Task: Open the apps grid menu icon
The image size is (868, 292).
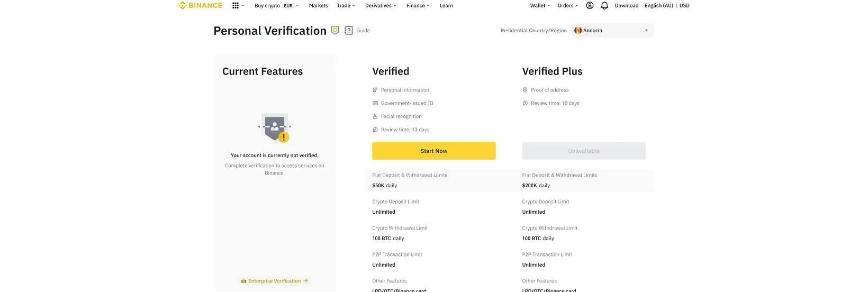Action: 236,6
